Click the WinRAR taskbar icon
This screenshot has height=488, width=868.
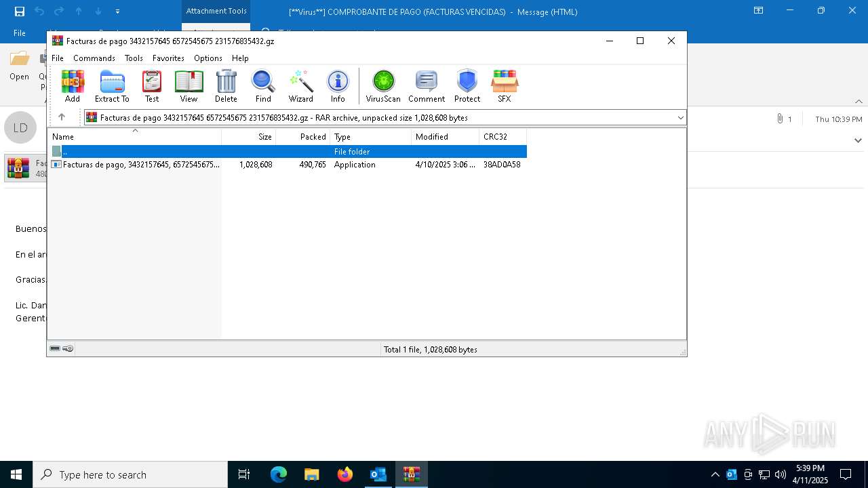(412, 474)
